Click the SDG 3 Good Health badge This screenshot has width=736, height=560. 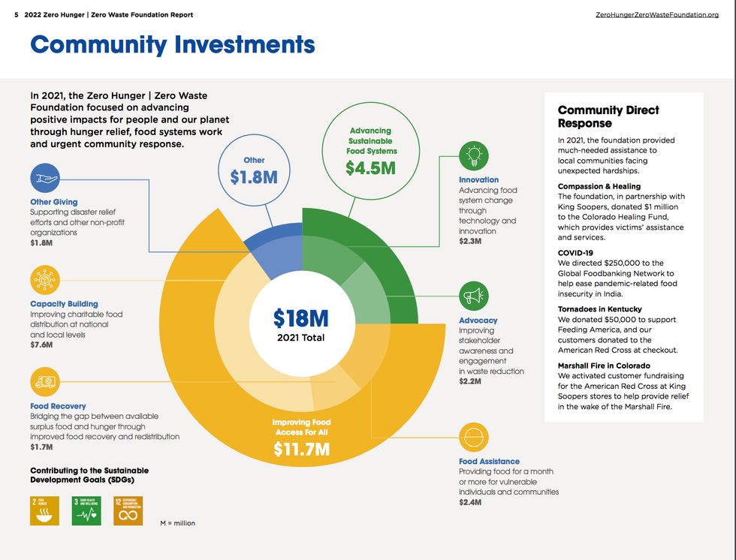click(x=86, y=510)
